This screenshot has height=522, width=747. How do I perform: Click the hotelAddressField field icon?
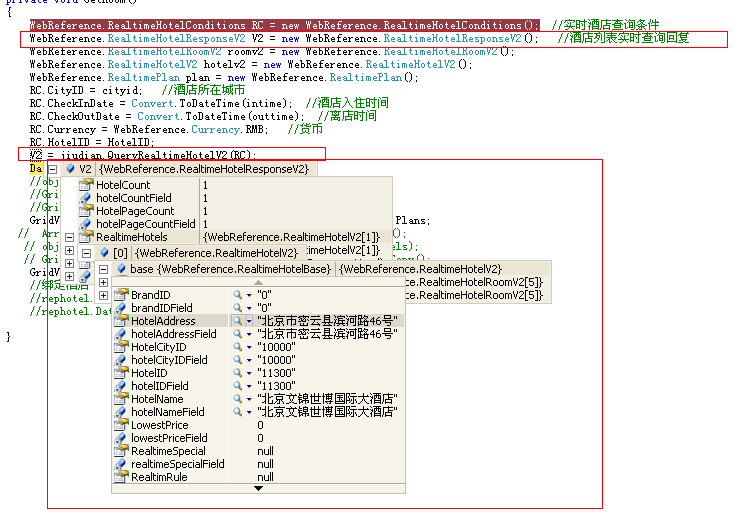point(121,334)
